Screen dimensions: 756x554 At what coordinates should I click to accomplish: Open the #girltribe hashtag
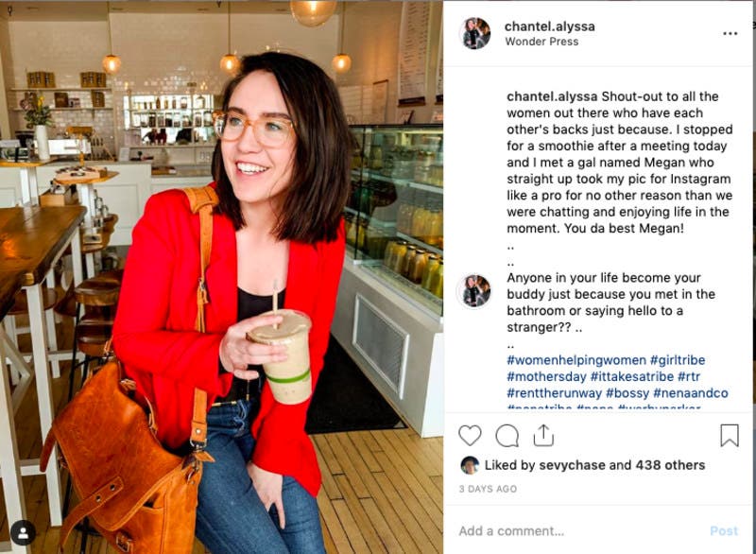coord(678,360)
